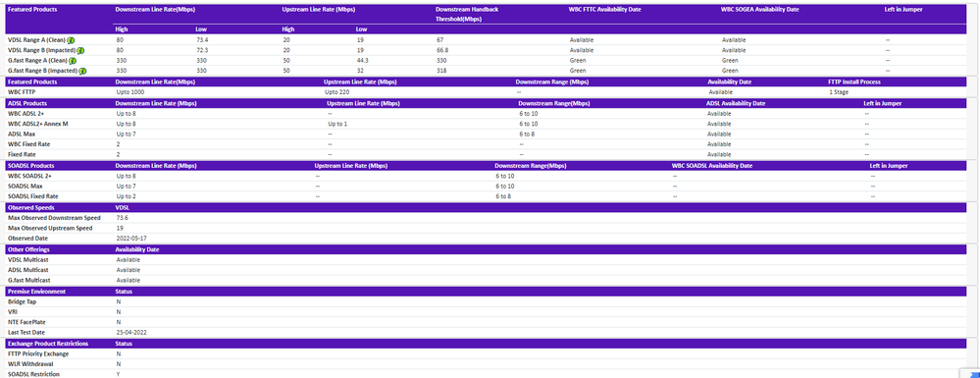Select the 'SOADSL Restriction' row label
The height and width of the screenshot is (378, 980).
(x=33, y=374)
